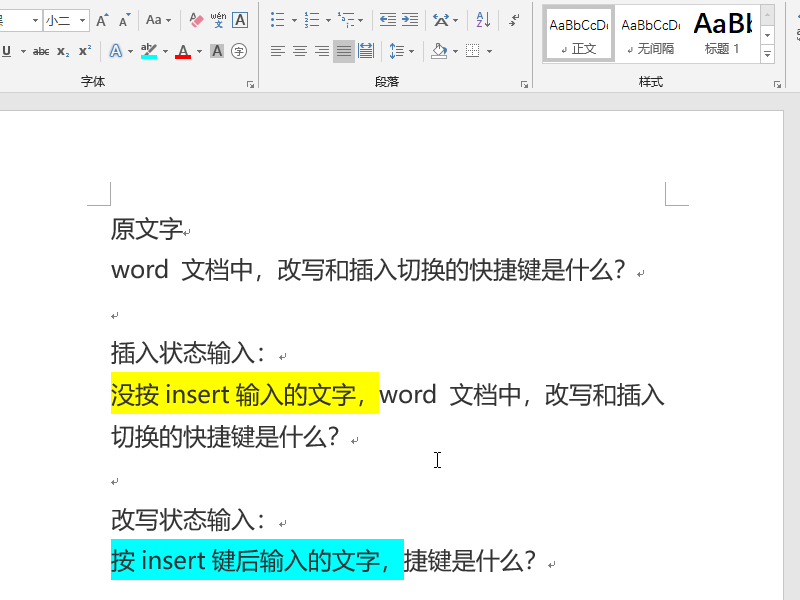Expand the highlight color dropdown arrow
Viewport: 800px width, 600px height.
tap(165, 51)
